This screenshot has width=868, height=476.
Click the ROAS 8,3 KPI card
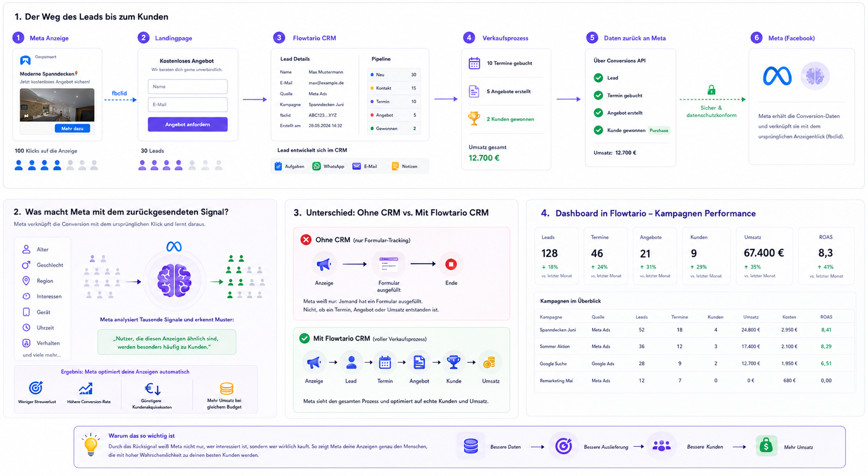click(825, 256)
